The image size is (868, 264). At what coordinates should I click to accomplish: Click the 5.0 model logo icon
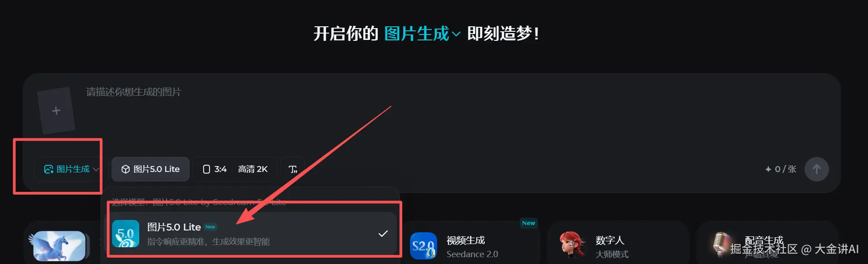pyautogui.click(x=126, y=234)
